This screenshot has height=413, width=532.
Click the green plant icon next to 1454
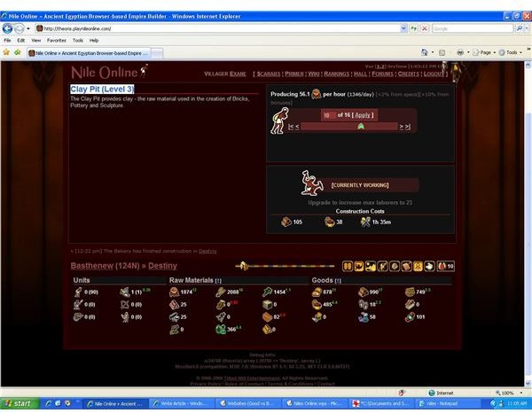click(x=268, y=292)
